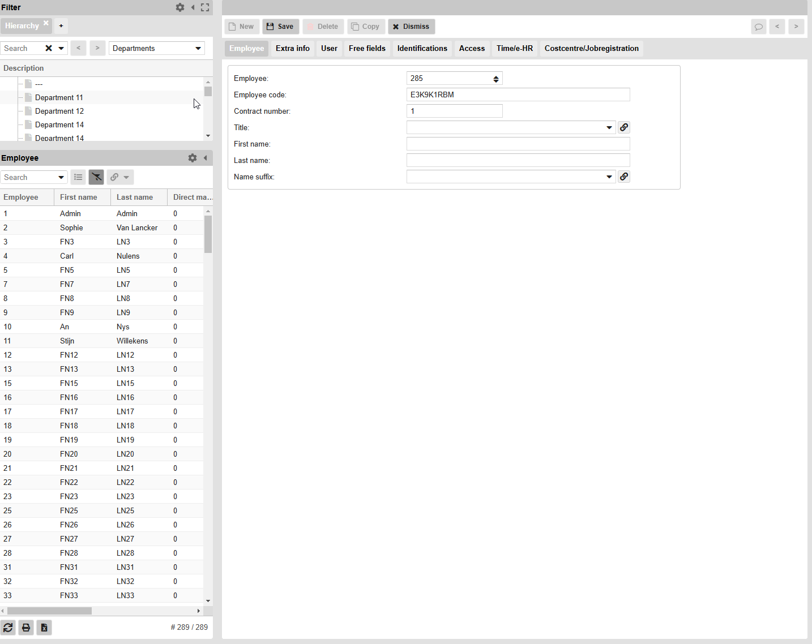Open the Departments dropdown
The height and width of the screenshot is (644, 812).
click(x=157, y=48)
